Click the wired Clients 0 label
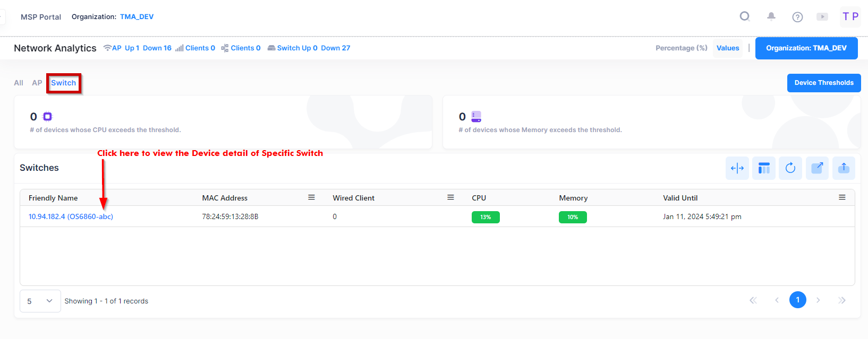This screenshot has height=339, width=868. pyautogui.click(x=245, y=48)
